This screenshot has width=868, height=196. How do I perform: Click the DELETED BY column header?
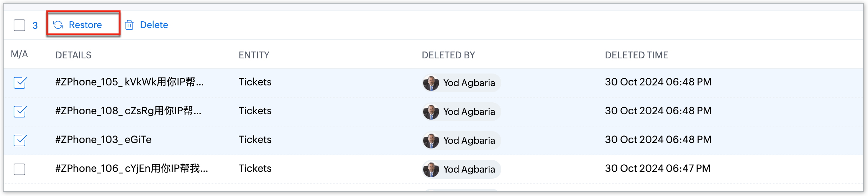click(x=448, y=55)
